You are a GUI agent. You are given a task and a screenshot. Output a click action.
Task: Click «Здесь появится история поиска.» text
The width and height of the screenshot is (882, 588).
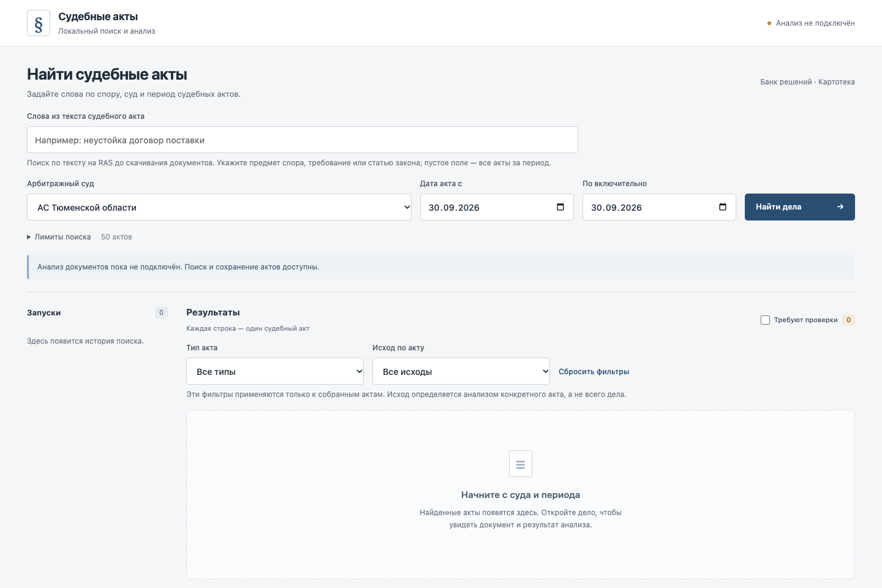[85, 341]
